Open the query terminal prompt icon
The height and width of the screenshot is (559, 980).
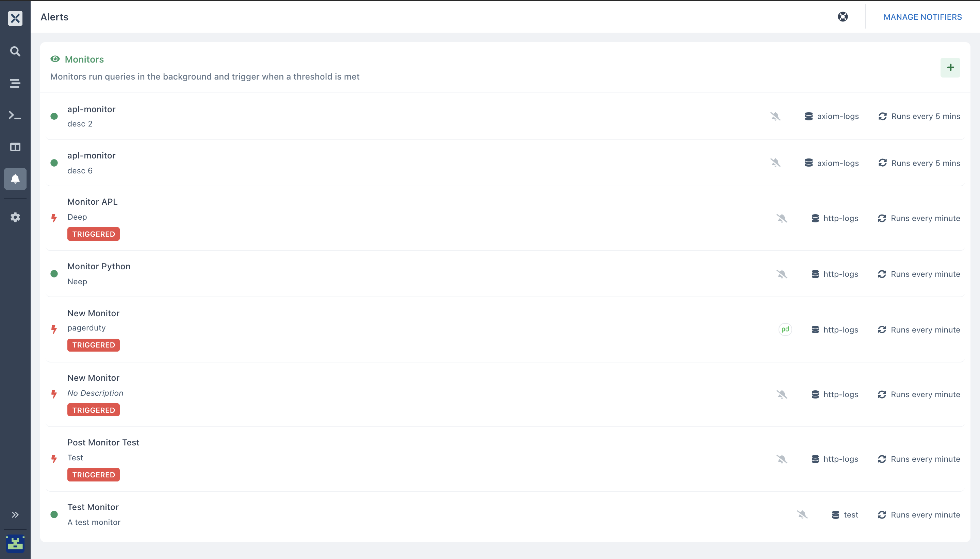pos(15,115)
